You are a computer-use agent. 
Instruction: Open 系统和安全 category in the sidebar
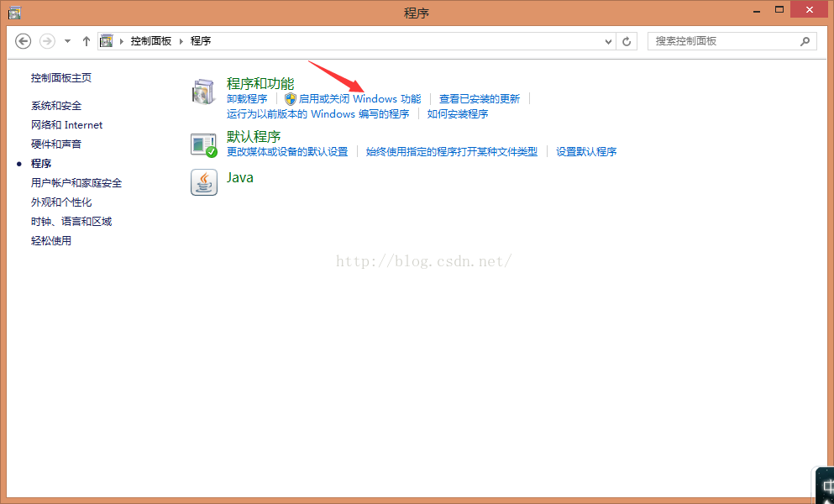point(56,106)
